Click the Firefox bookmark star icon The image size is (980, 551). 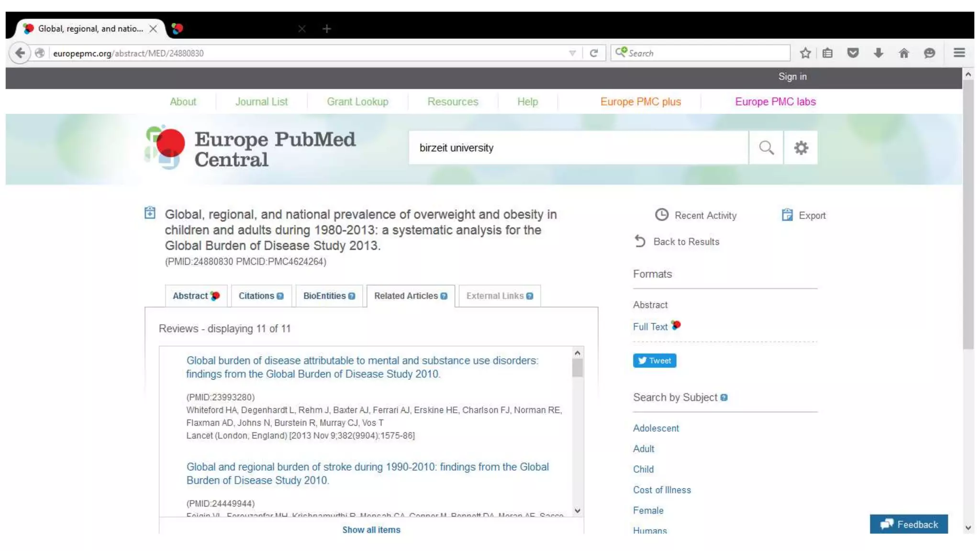(805, 53)
